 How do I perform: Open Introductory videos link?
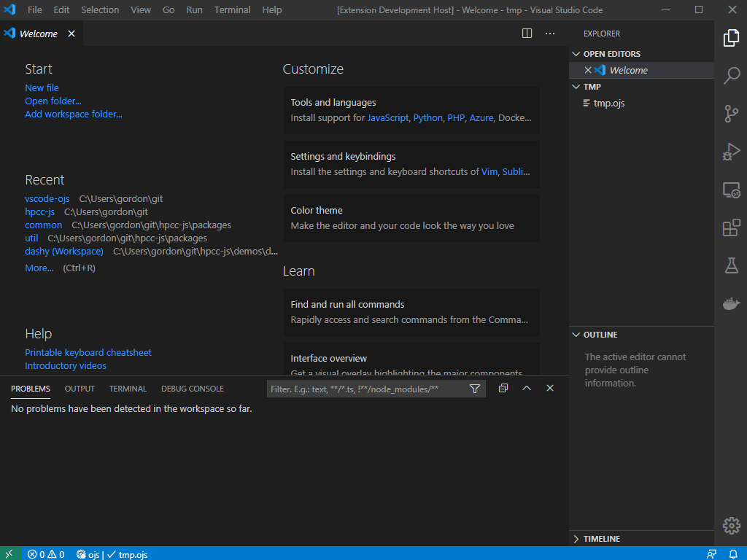(x=65, y=366)
